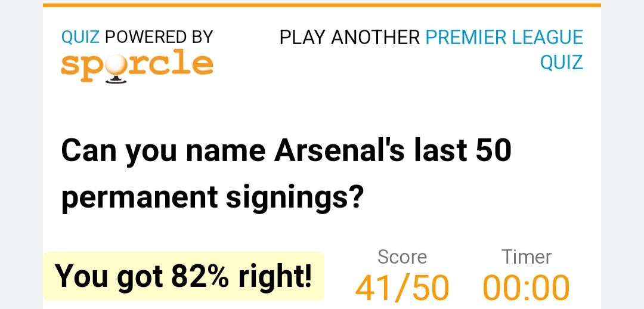Click the orange bar at the top
644x309 pixels.
click(322, 5)
